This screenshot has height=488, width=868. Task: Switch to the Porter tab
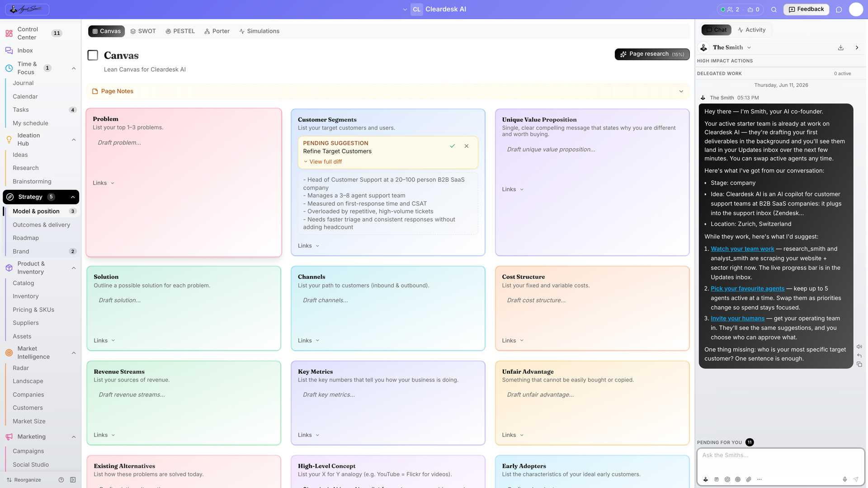217,31
